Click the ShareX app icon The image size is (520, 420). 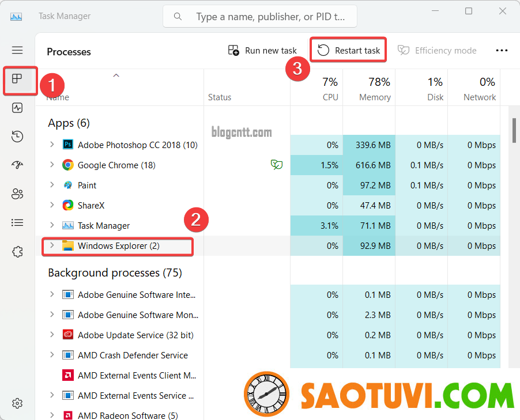(68, 205)
